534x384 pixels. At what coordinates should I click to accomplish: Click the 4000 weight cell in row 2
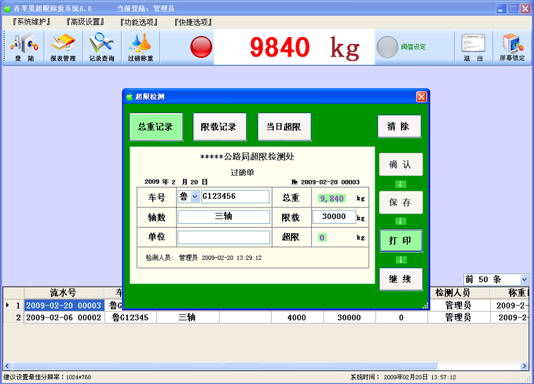[297, 318]
